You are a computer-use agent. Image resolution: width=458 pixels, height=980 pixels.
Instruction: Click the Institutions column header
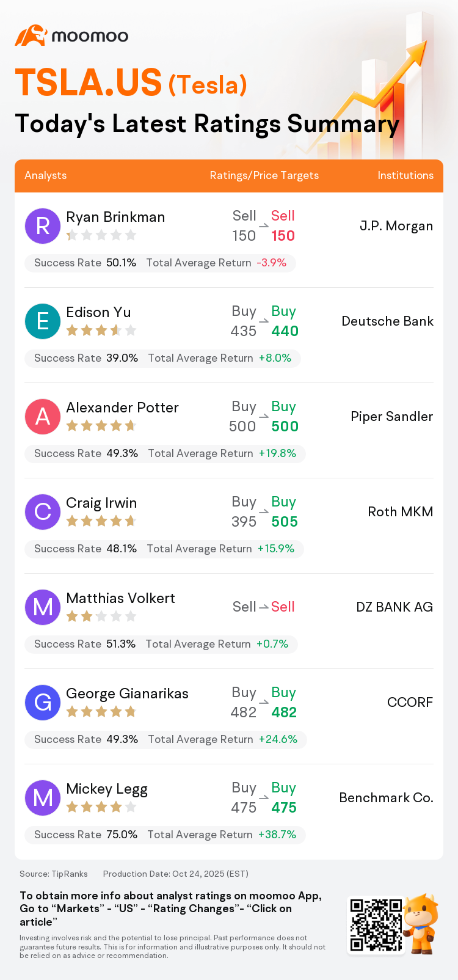[x=405, y=175]
